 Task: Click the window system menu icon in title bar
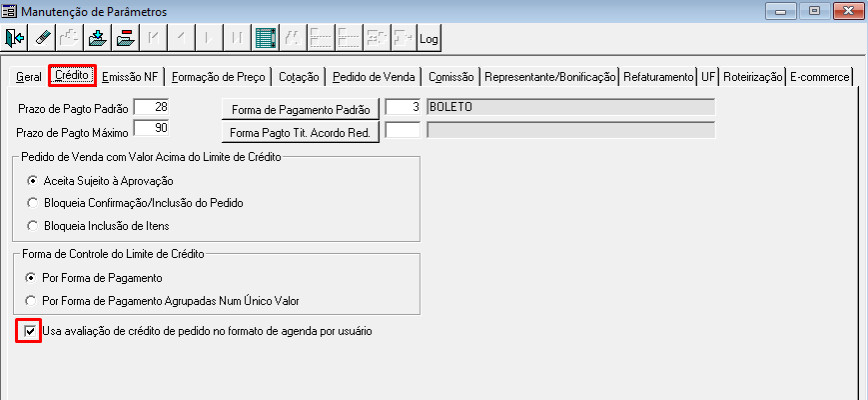10,11
